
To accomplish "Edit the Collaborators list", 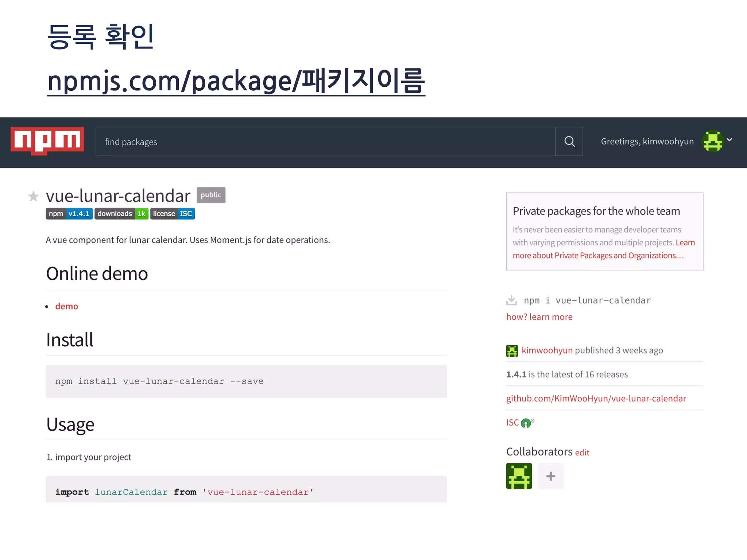I will 582,452.
